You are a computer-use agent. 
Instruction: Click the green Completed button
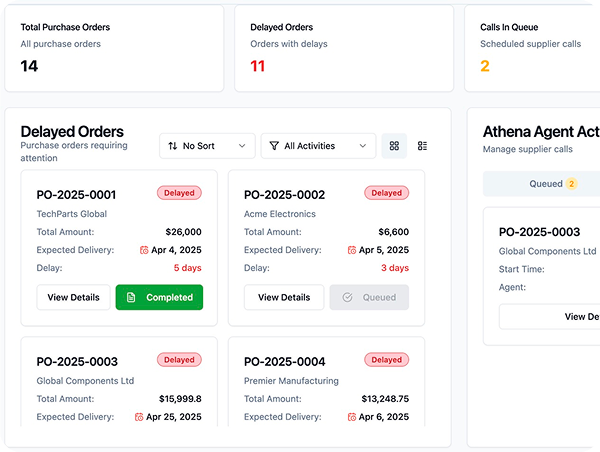(159, 297)
